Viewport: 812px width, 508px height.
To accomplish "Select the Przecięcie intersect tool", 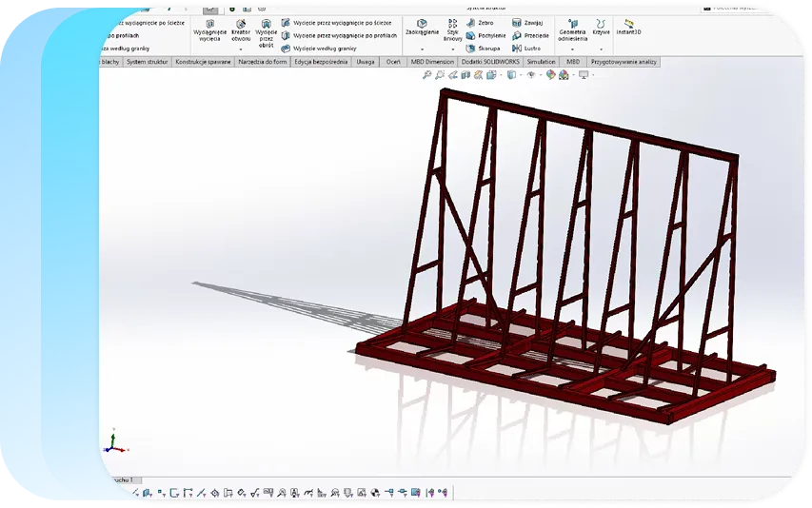I will click(x=530, y=36).
